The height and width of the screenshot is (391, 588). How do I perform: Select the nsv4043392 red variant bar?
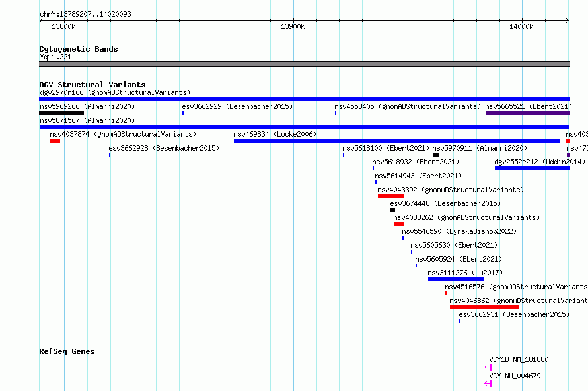click(x=391, y=196)
